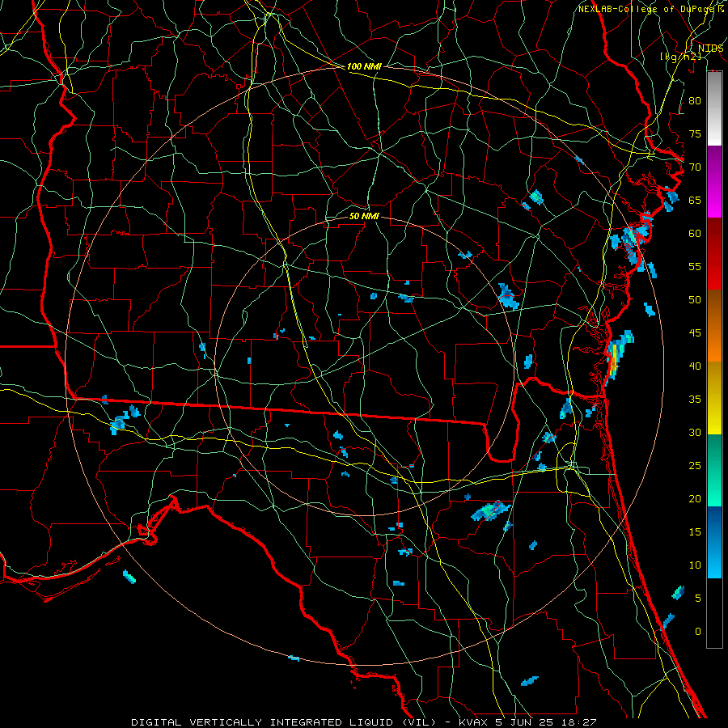This screenshot has height=728, width=728.
Task: Click the KVAX station identifier in the footer
Action: [x=473, y=722]
